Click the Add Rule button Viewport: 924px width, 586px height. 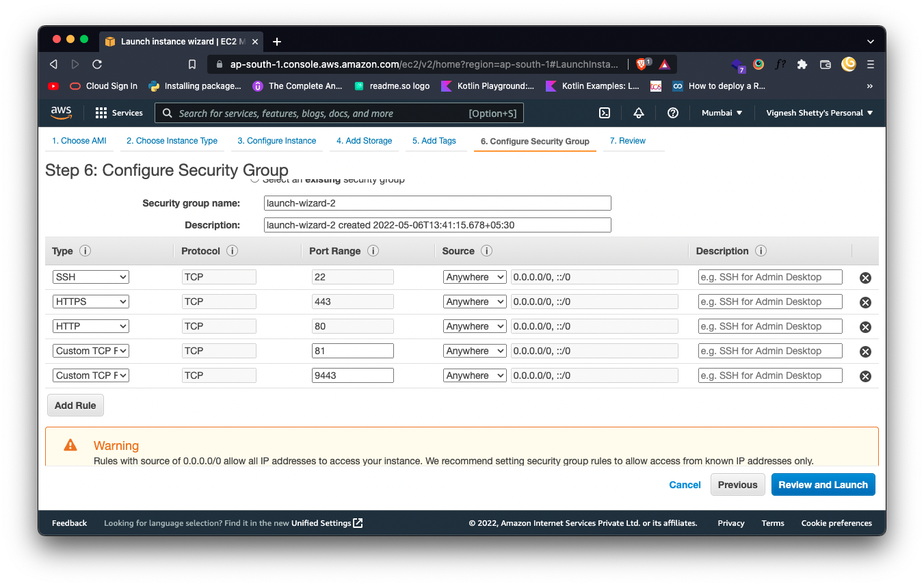click(x=75, y=405)
